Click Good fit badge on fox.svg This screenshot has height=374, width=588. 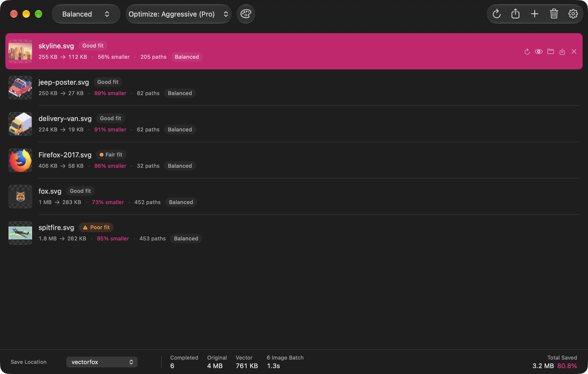pos(80,191)
